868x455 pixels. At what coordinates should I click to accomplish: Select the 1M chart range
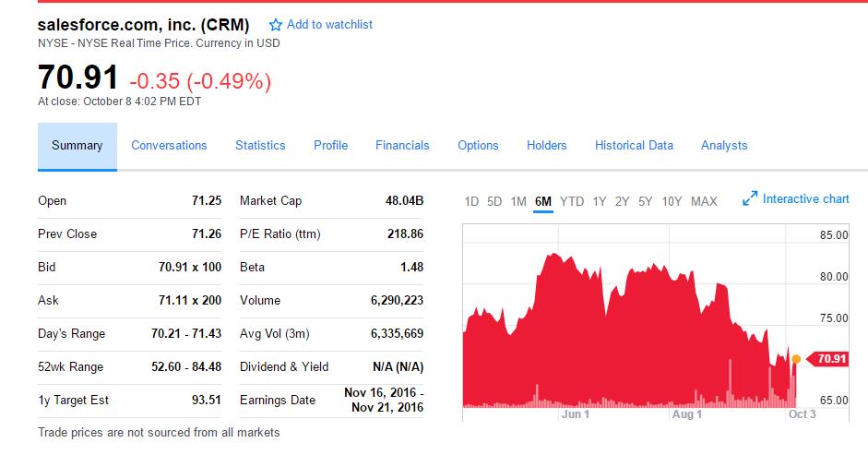click(518, 201)
